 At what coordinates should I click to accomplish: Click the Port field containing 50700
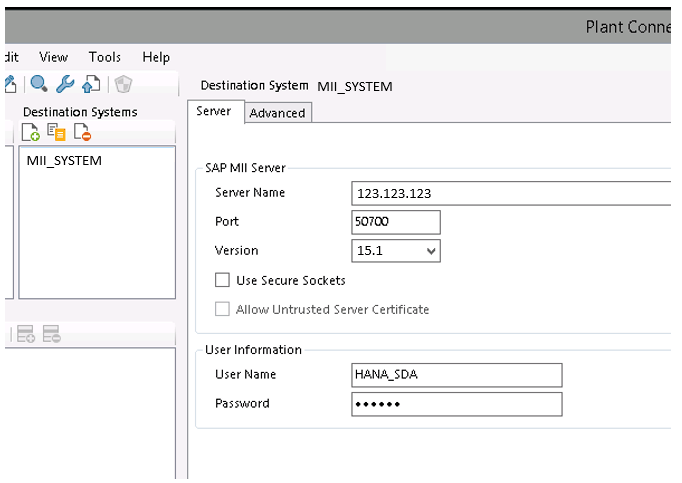point(395,221)
